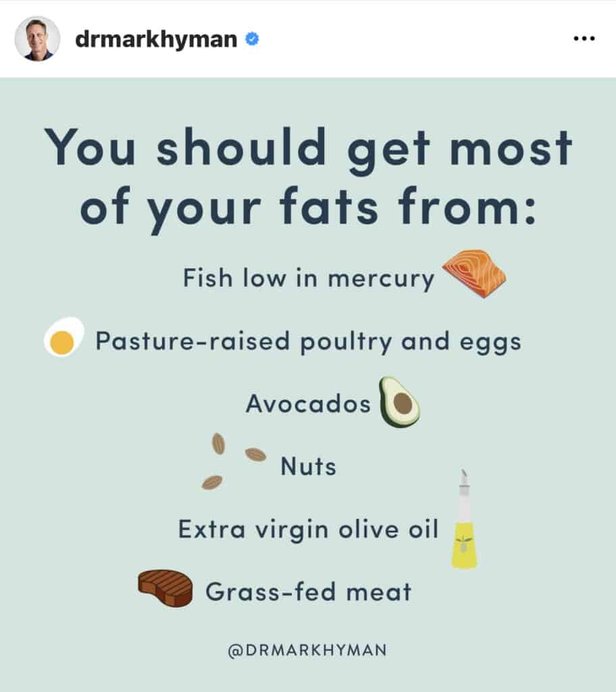This screenshot has width=616, height=692.
Task: Click the halved avocado icon
Action: pos(399,402)
